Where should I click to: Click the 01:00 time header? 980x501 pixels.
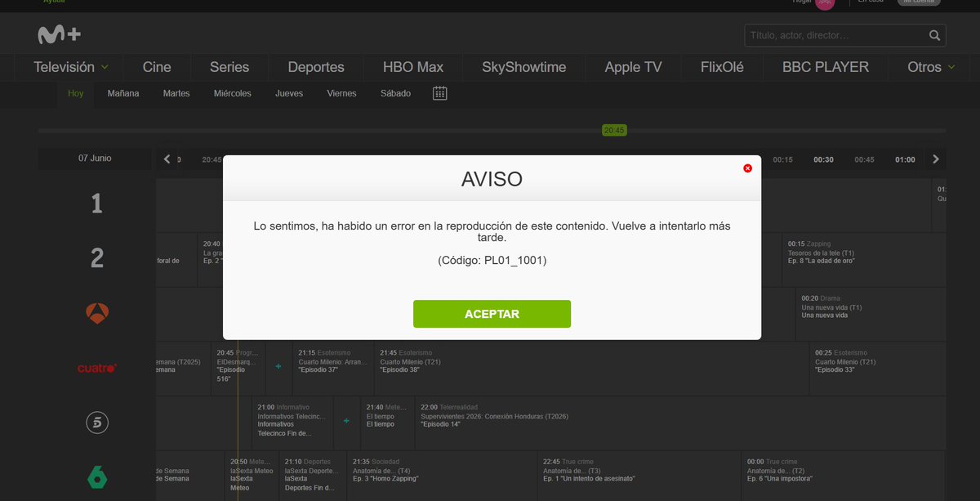tap(905, 160)
